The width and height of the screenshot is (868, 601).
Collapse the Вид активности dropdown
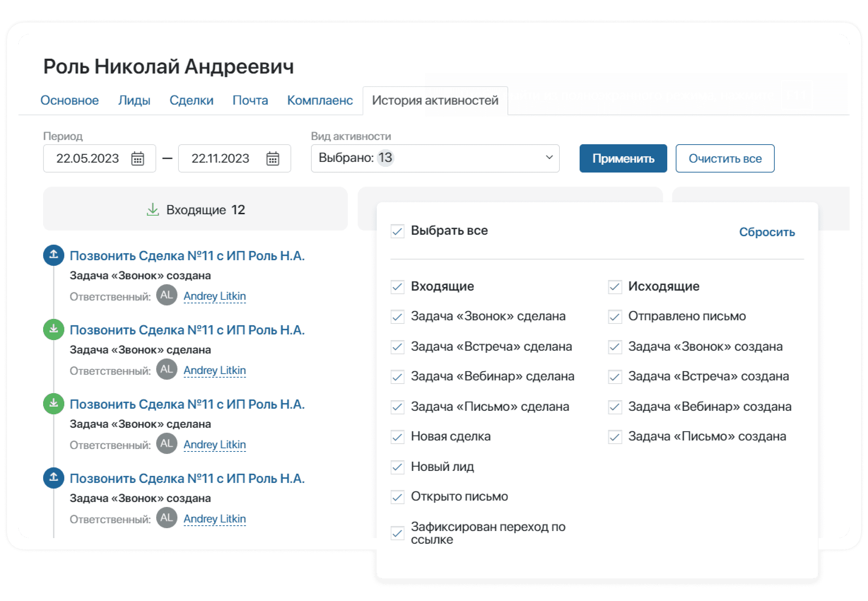click(x=435, y=158)
